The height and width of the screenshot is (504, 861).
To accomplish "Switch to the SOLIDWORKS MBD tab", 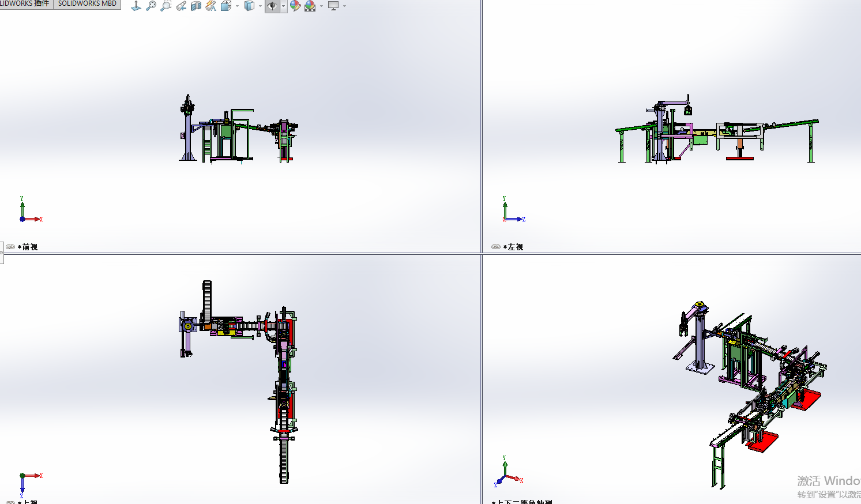I will [x=87, y=4].
